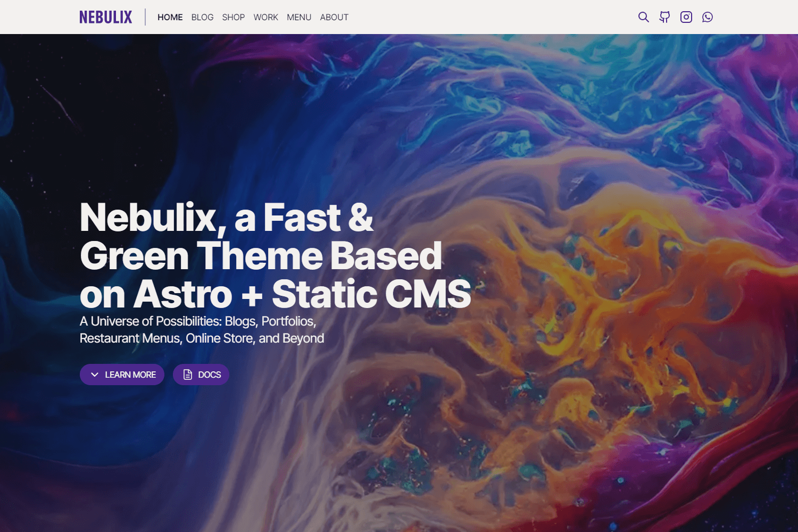Click the chevron on Learn More button
Viewport: 798px width, 532px height.
95,375
